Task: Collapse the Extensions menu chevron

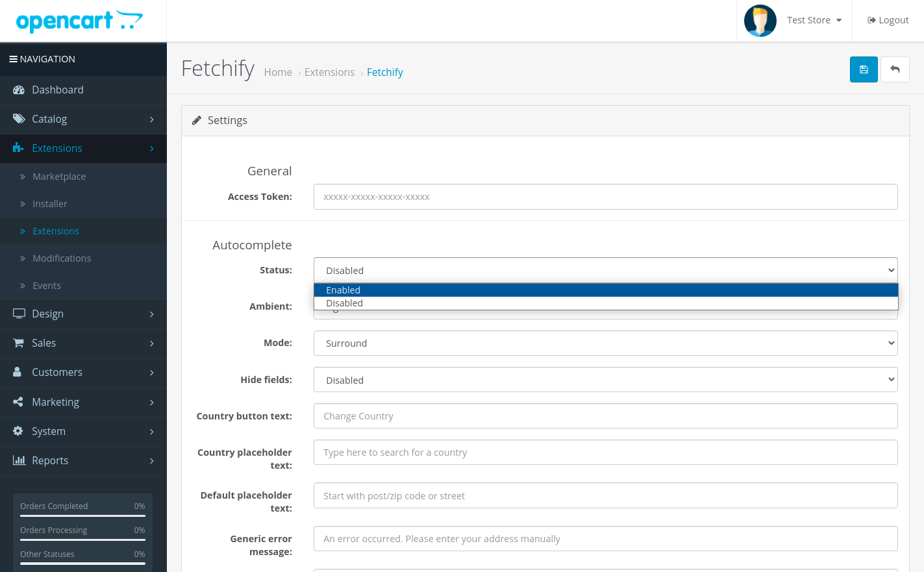Action: pyautogui.click(x=152, y=149)
